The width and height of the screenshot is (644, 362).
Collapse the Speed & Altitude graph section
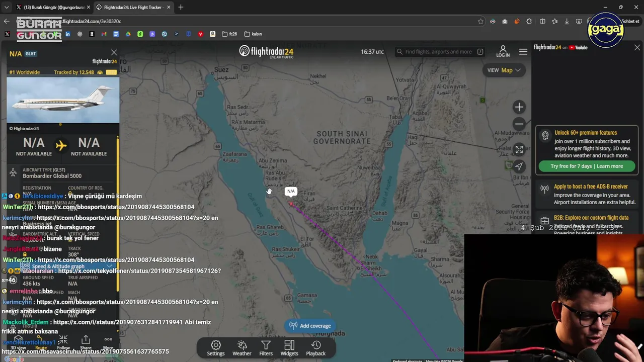click(x=65, y=266)
